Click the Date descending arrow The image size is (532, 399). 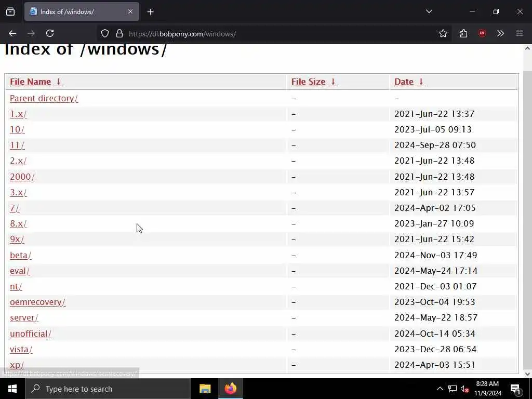(421, 82)
